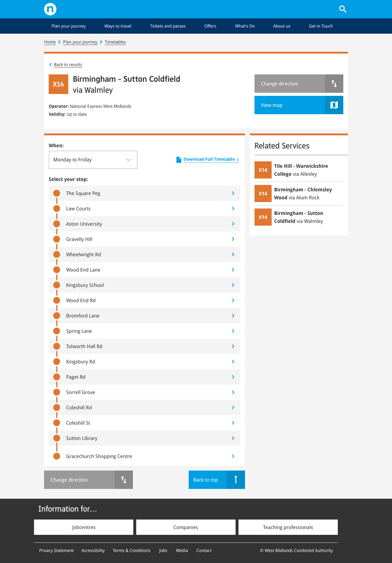Viewport: 392px width, 563px height.
Task: Open the Plan your journey nav menu
Action: tap(69, 26)
